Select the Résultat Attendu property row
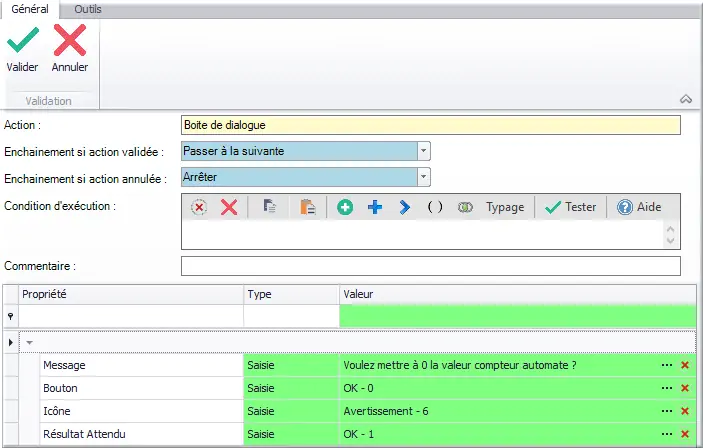The height and width of the screenshot is (448, 703). click(142, 434)
